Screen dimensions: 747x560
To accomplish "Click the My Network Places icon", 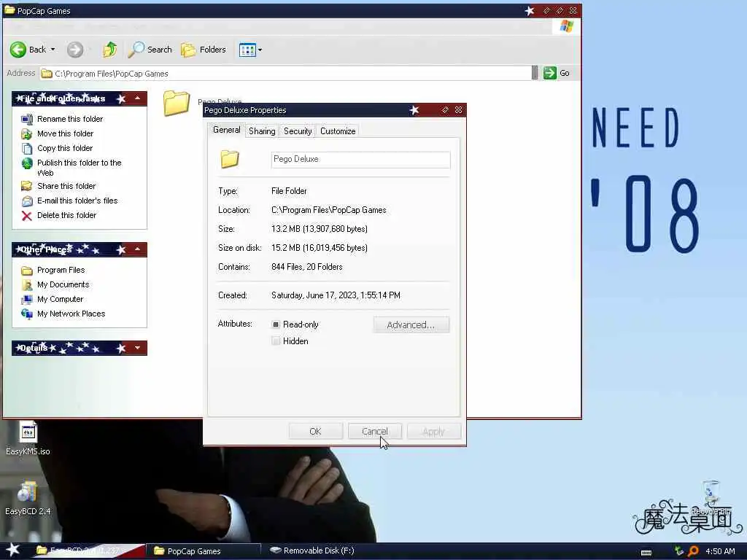I will [27, 314].
